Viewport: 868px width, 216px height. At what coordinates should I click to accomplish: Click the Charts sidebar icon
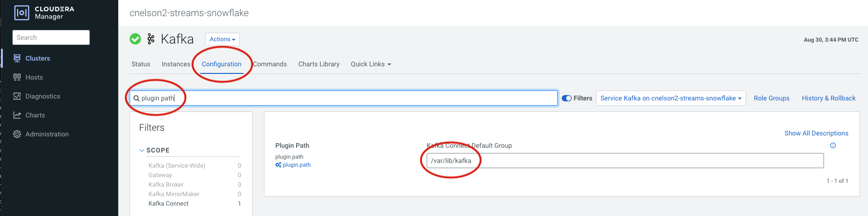[x=17, y=115]
